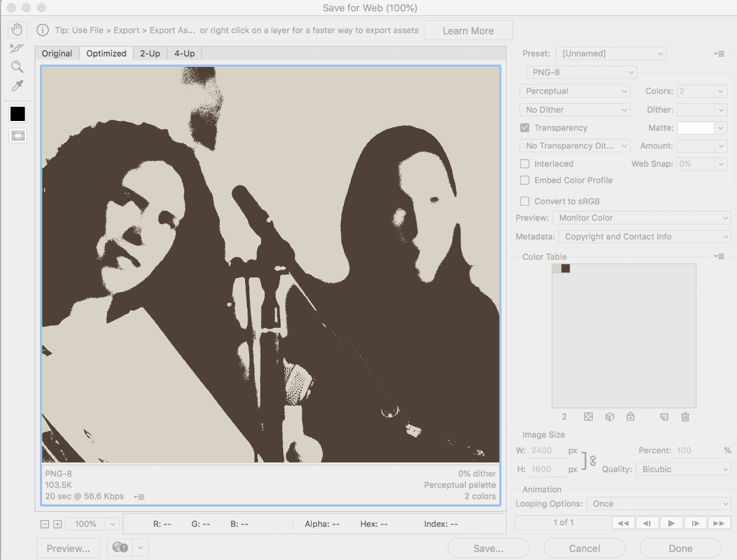The height and width of the screenshot is (560, 737).
Task: Switch to the Original tab
Action: point(57,53)
